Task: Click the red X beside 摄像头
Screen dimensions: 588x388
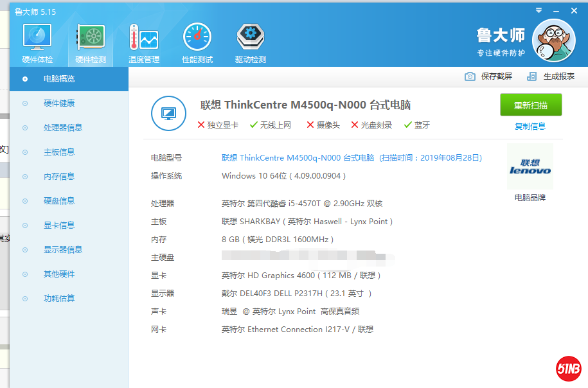Action: point(310,126)
